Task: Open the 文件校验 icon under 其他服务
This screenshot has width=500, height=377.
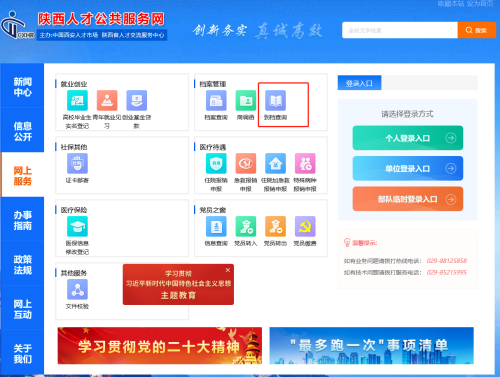Action: [x=77, y=289]
